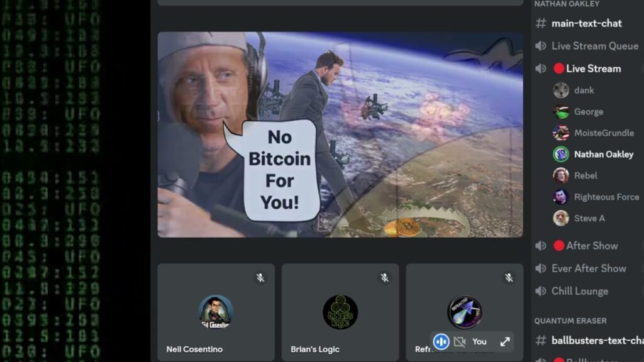Screen dimensions: 644x362
Task: Click the user name Rebel
Action: (x=586, y=176)
